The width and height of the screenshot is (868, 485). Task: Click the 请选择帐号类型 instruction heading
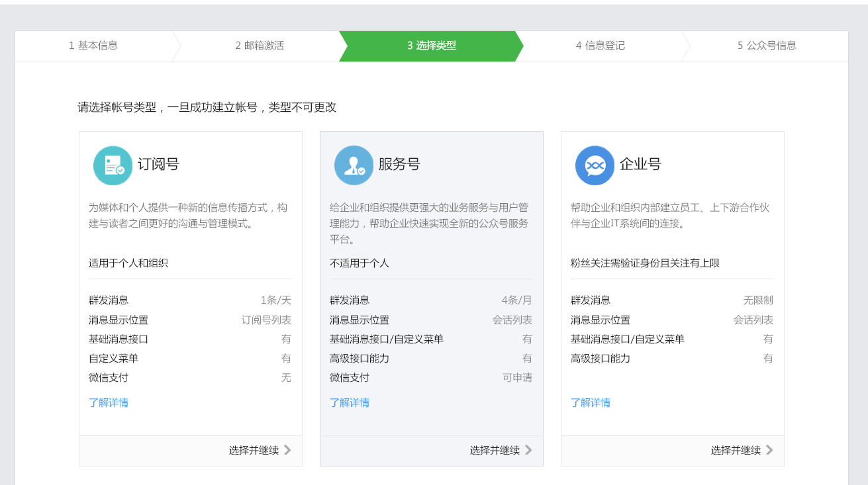tap(207, 107)
